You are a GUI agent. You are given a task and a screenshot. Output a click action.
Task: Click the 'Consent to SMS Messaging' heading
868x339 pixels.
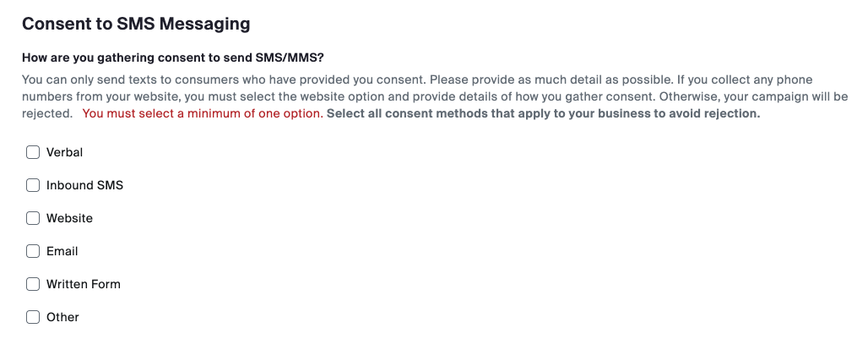pyautogui.click(x=136, y=24)
